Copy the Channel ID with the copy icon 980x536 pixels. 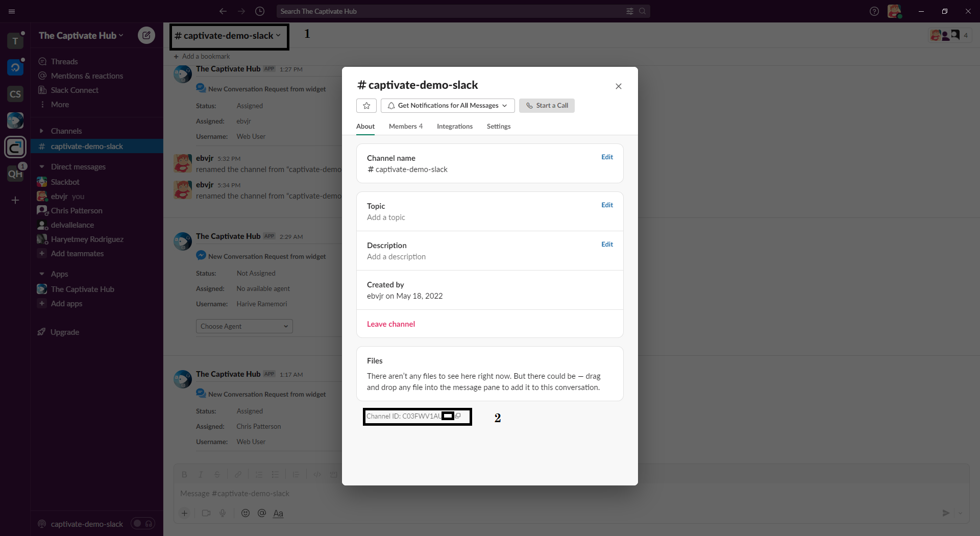[458, 416]
